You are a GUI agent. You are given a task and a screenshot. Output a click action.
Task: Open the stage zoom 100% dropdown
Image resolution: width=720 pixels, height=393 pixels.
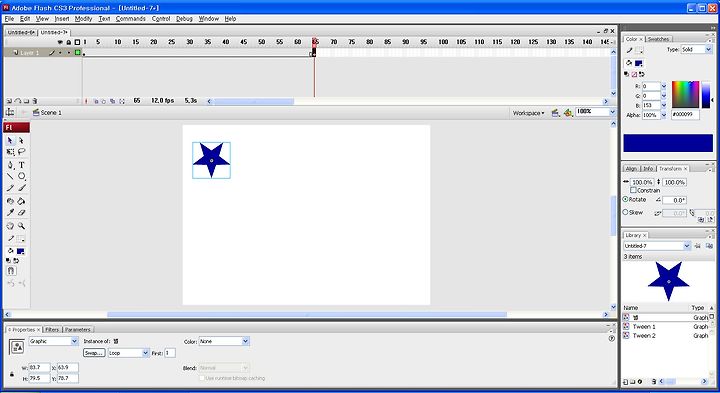point(612,112)
